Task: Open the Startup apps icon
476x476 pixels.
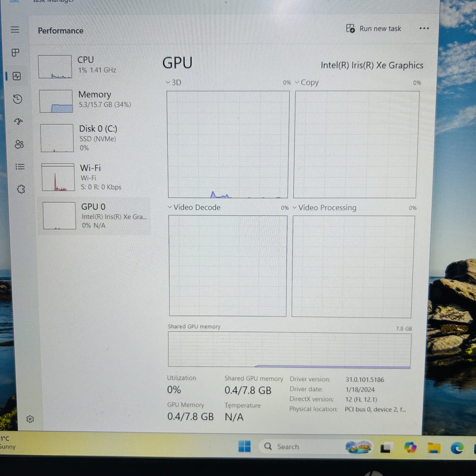Action: tap(18, 121)
